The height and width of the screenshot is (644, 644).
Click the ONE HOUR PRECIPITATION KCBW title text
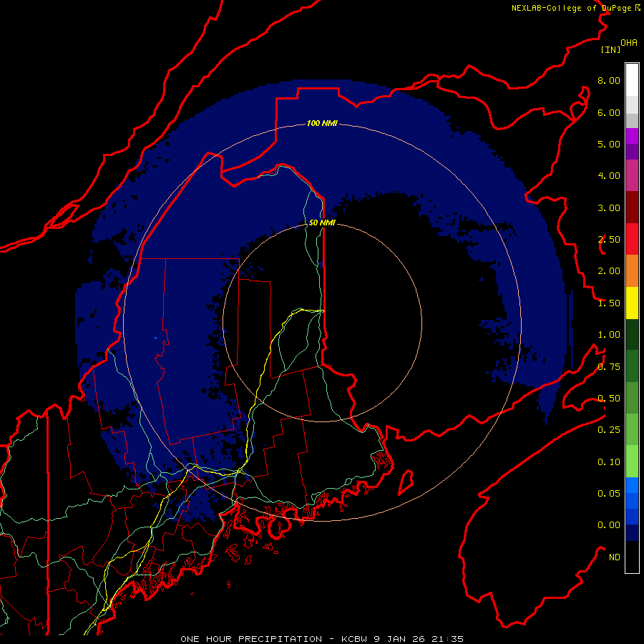coord(322,639)
